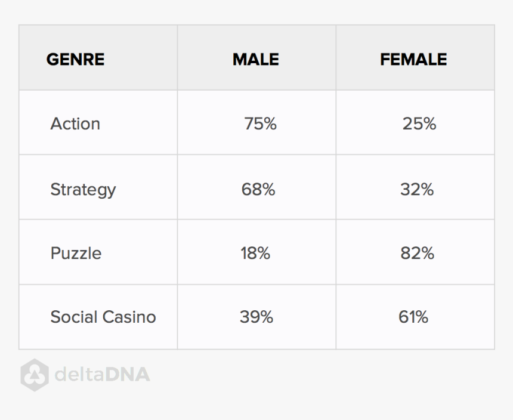Select the FEMALE column header
513x420 pixels.
tap(413, 60)
